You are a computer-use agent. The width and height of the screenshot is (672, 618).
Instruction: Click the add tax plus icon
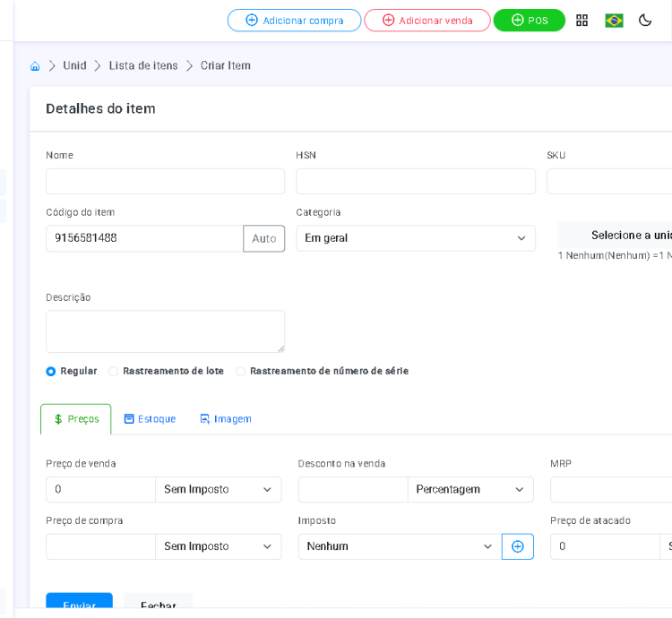click(x=518, y=546)
